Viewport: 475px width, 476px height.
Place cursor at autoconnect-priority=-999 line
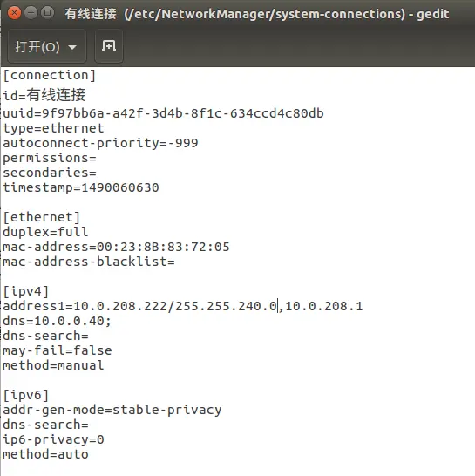tap(100, 143)
